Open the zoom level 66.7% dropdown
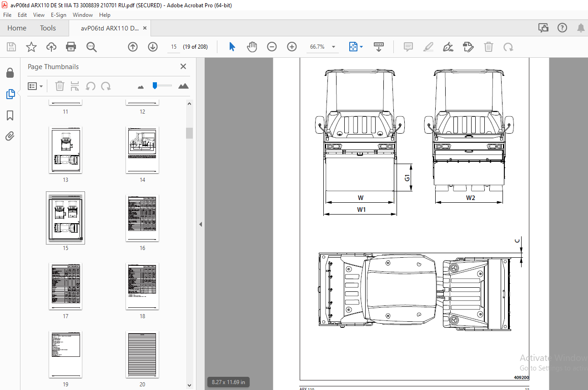 tap(333, 47)
